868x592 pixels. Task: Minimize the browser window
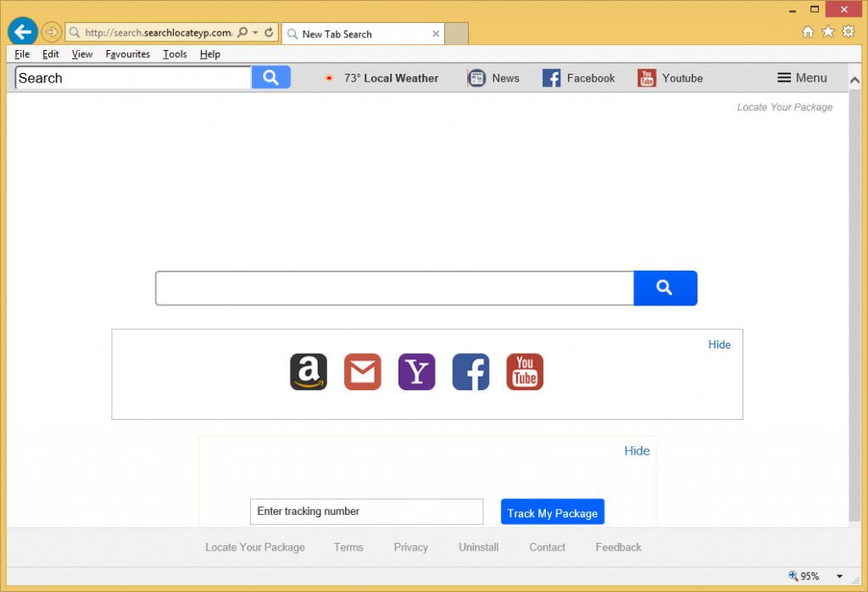tap(793, 10)
